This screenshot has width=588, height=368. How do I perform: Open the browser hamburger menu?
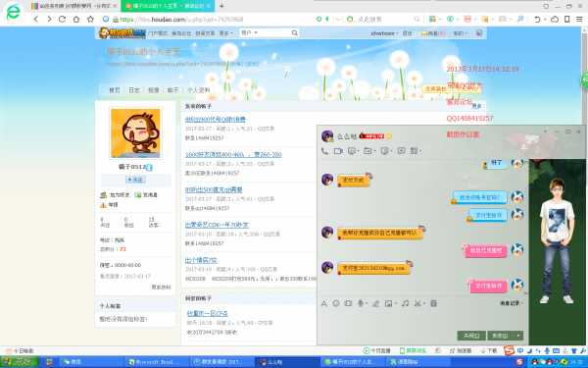pos(580,19)
